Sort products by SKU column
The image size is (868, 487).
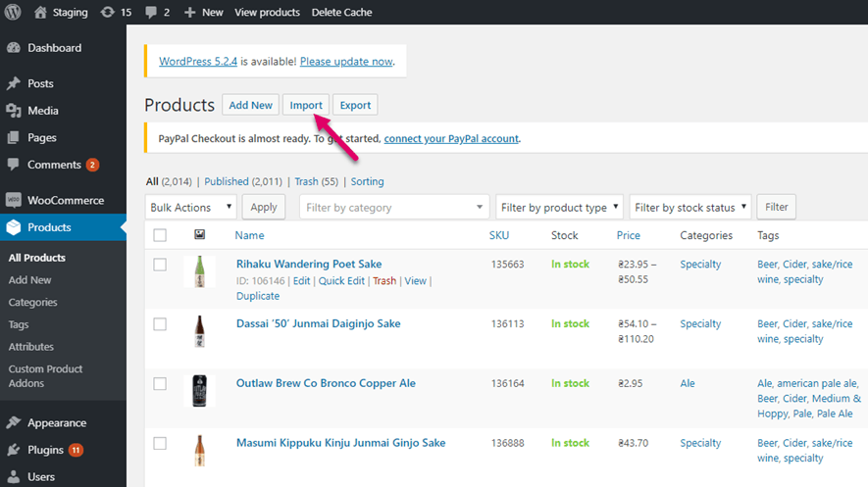pyautogui.click(x=499, y=235)
